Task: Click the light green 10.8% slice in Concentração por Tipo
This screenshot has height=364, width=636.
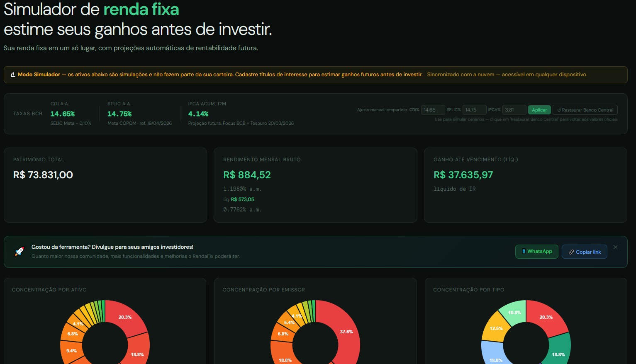Action: 514,313
